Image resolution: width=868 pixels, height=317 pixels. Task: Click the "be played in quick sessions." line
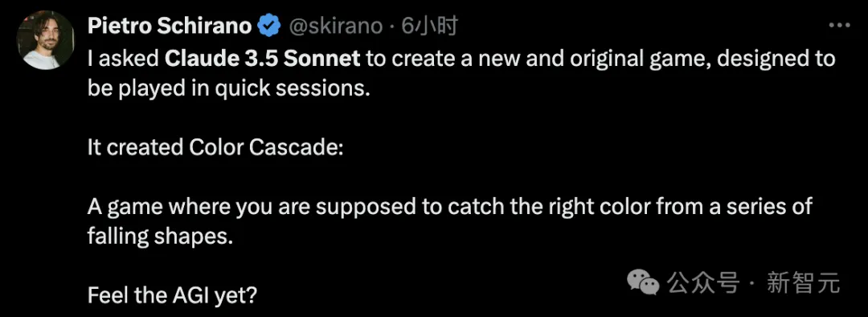point(228,89)
